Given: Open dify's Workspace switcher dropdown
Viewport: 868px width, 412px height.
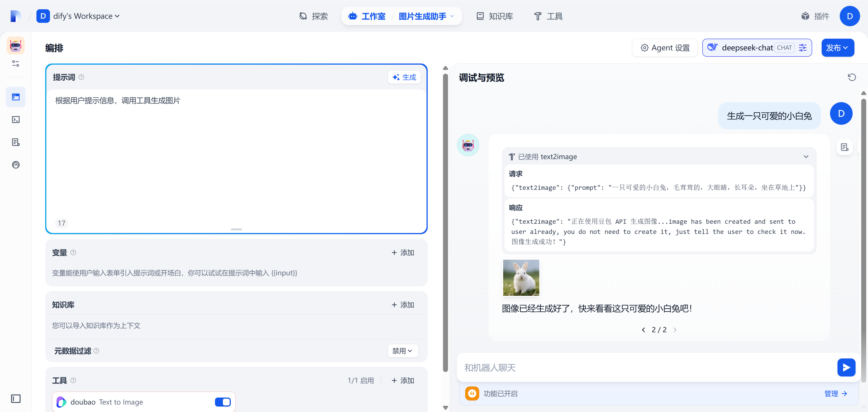Looking at the screenshot, I should click(86, 16).
